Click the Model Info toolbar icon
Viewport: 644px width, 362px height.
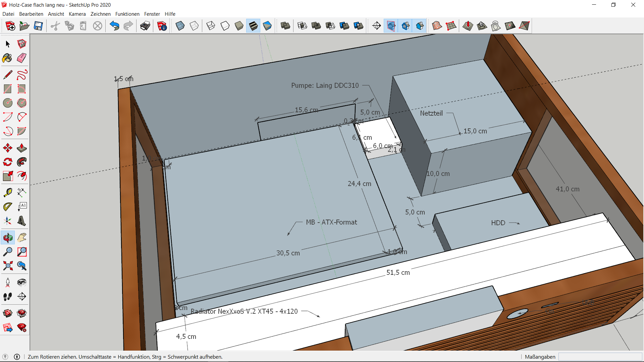[162, 26]
